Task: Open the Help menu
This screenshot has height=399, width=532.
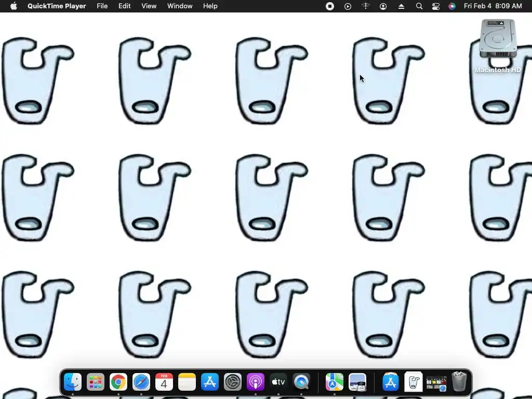Action: [x=210, y=6]
